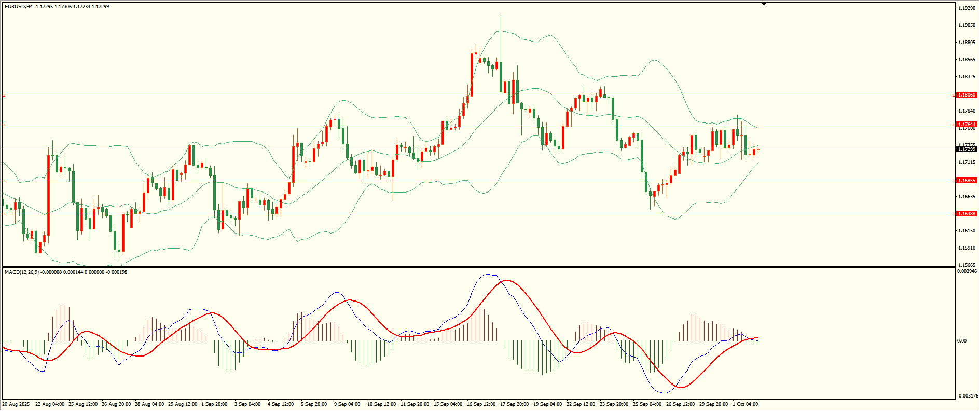Click the 1.19290 price scale value
This screenshot has width=980, height=411.
(x=967, y=8)
